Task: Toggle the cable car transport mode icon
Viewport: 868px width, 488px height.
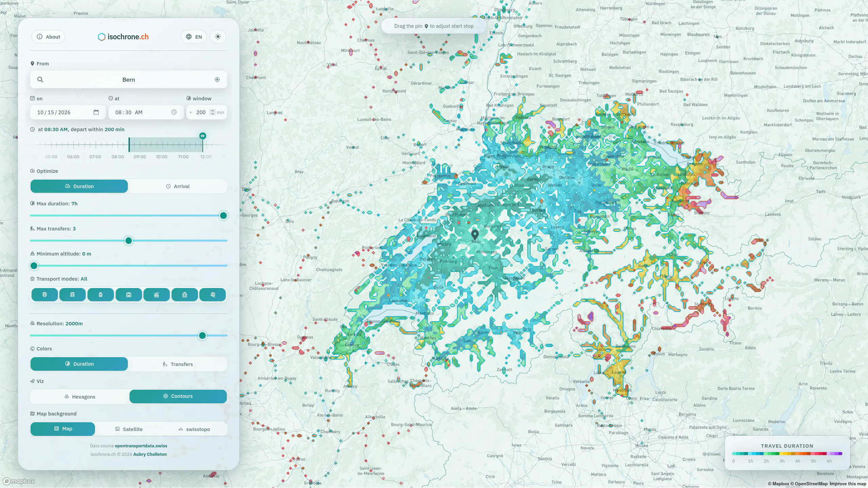Action: [x=157, y=295]
